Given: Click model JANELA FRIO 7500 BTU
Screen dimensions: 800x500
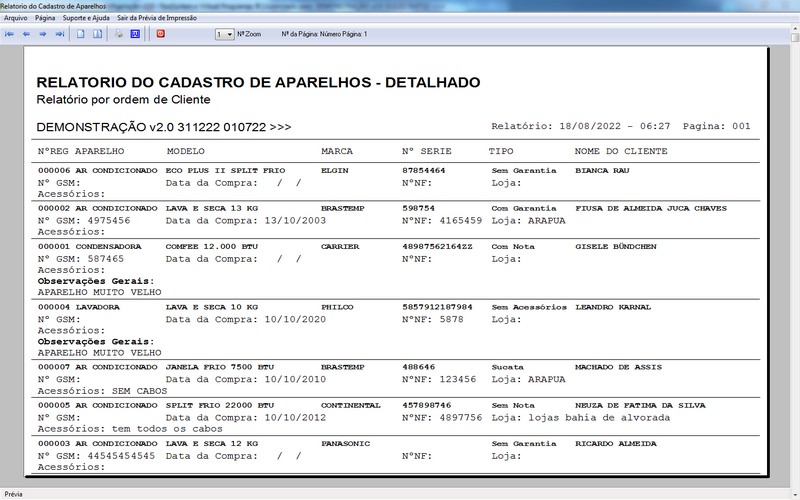Looking at the screenshot, I should click(x=220, y=367).
